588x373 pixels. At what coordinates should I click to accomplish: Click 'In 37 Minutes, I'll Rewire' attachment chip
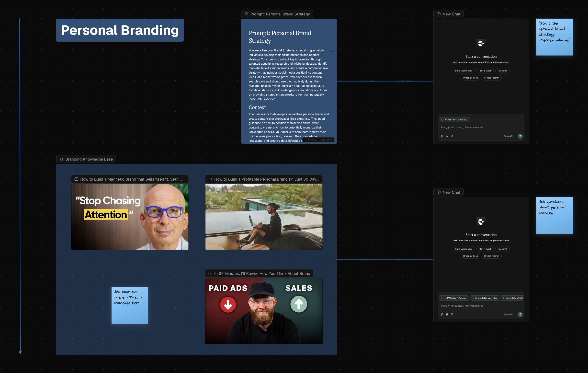[454, 298]
